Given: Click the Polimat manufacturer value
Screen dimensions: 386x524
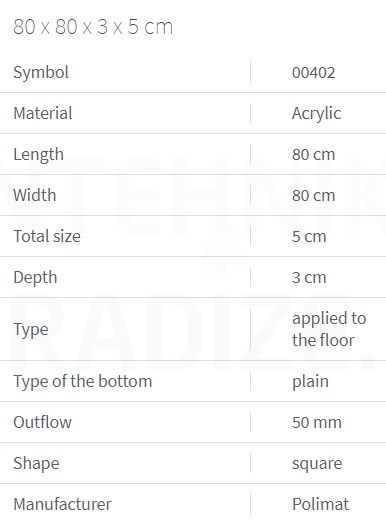Looking at the screenshot, I should (320, 504).
